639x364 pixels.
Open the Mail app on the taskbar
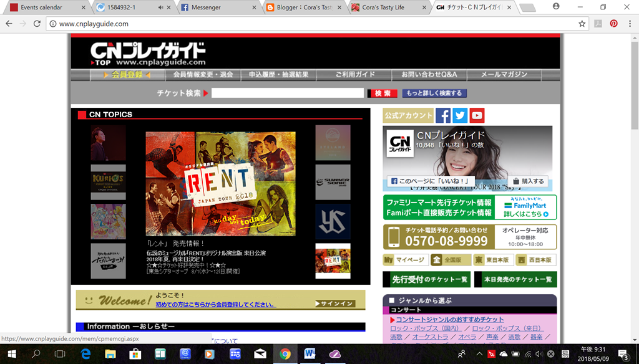coord(260,354)
